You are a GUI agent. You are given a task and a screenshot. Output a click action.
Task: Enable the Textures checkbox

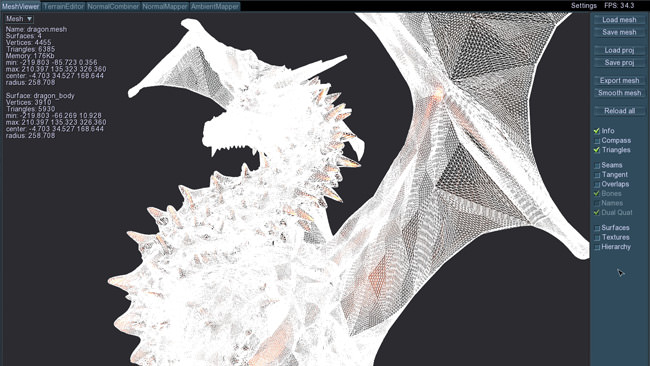pos(597,238)
